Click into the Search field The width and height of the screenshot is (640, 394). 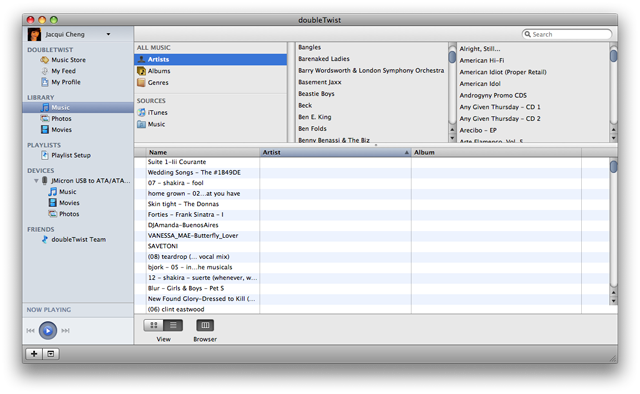[x=567, y=34]
